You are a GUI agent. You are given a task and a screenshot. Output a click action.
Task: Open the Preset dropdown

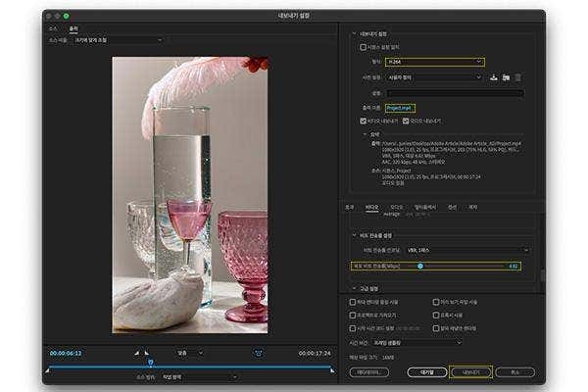434,76
